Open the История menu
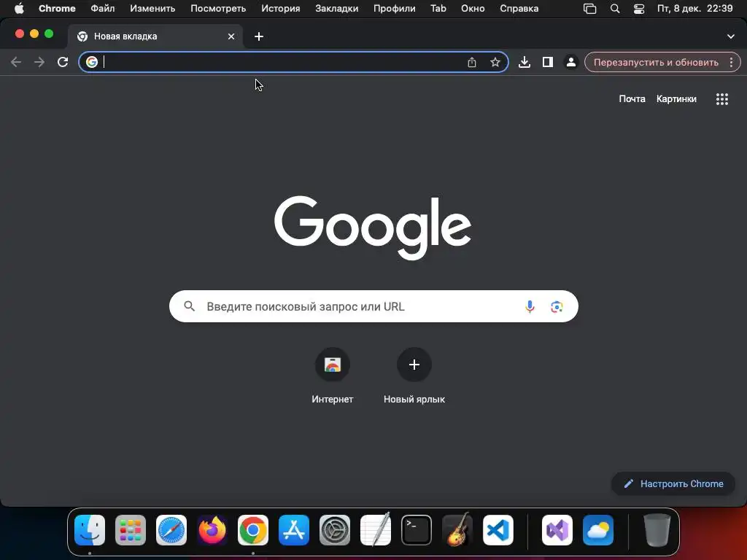 pyautogui.click(x=281, y=9)
